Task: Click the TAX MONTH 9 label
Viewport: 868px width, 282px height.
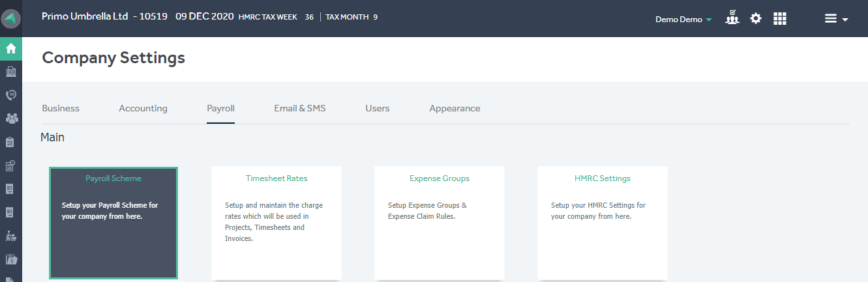Action: coord(352,18)
